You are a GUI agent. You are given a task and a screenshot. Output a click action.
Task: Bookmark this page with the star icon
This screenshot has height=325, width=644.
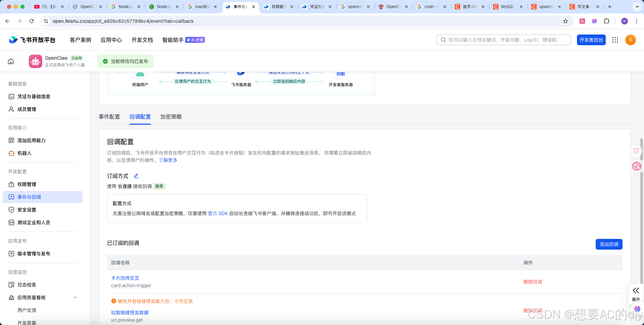click(x=566, y=21)
